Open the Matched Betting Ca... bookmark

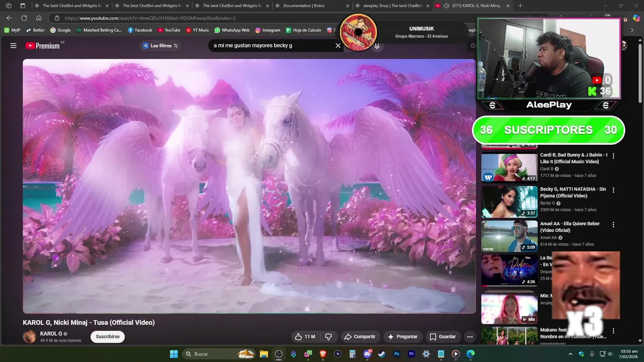[99, 30]
